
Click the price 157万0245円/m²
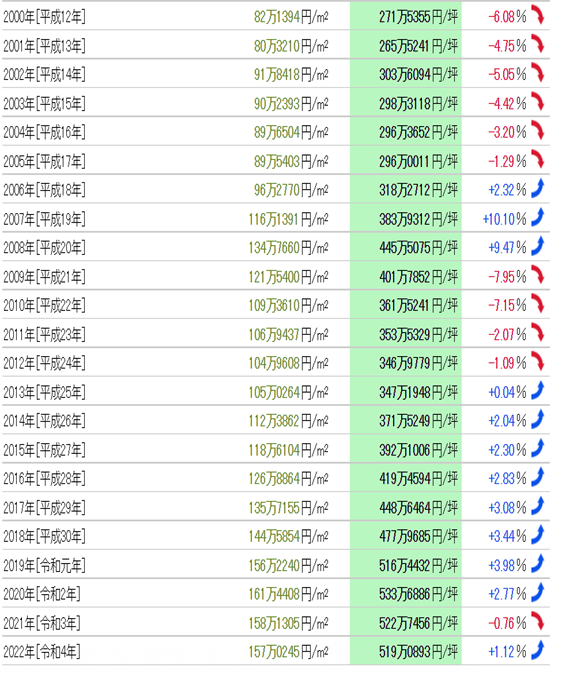[x=288, y=652]
